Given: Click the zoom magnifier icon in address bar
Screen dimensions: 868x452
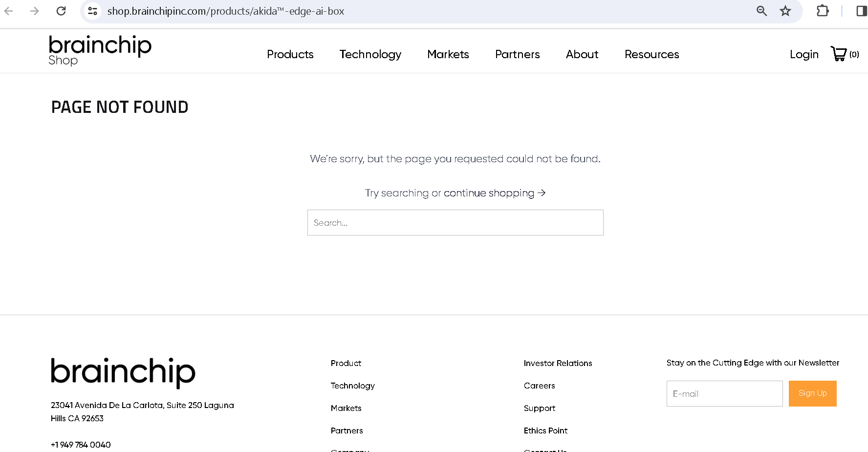Looking at the screenshot, I should (x=761, y=11).
